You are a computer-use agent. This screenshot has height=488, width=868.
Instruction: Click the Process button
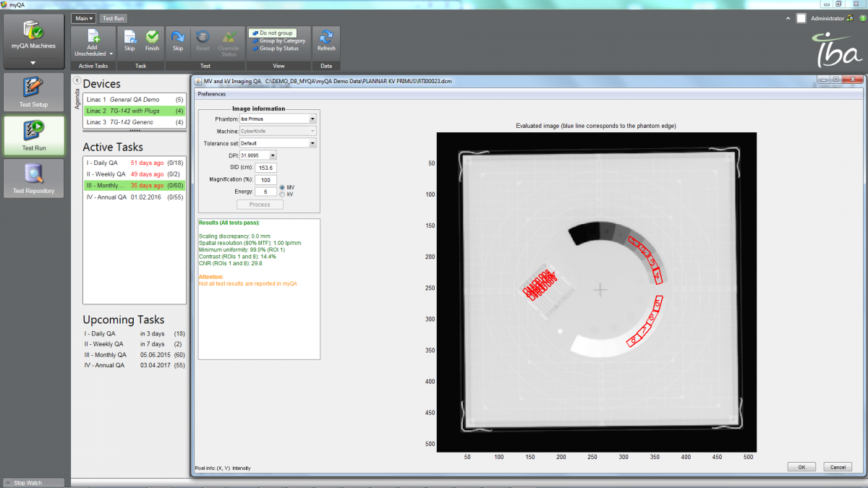[x=260, y=205]
